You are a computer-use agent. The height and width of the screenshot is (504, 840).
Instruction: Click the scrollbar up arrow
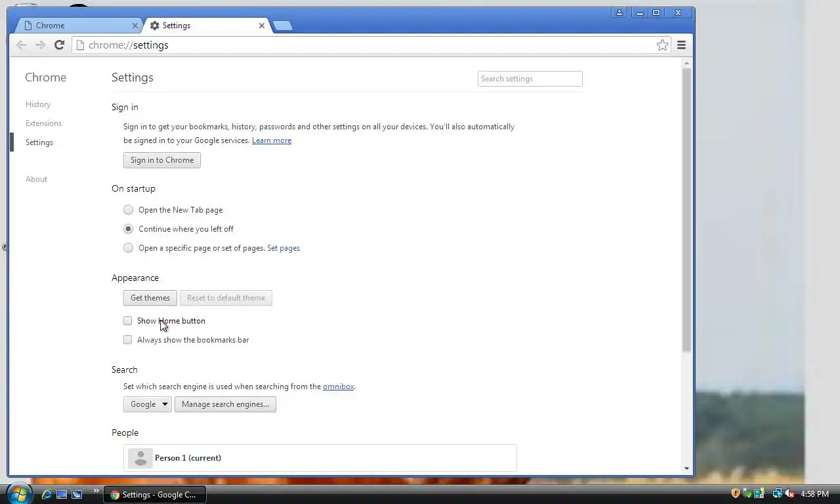point(687,63)
